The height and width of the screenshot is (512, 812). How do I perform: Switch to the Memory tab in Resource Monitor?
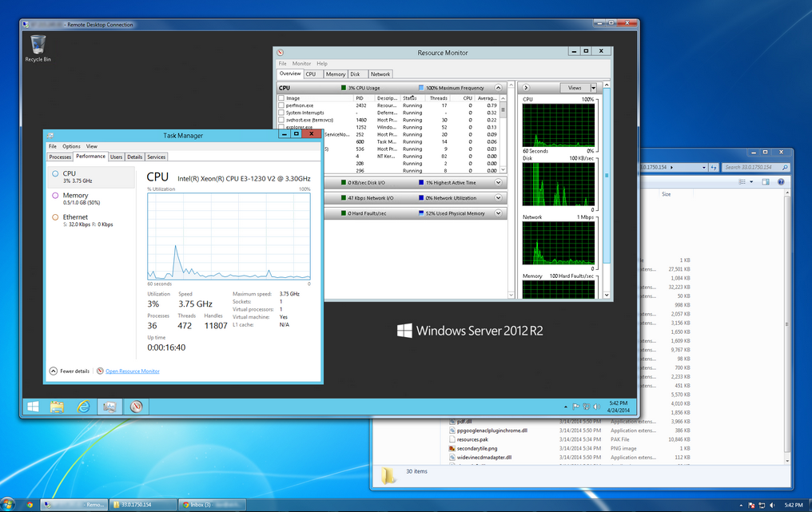click(336, 74)
